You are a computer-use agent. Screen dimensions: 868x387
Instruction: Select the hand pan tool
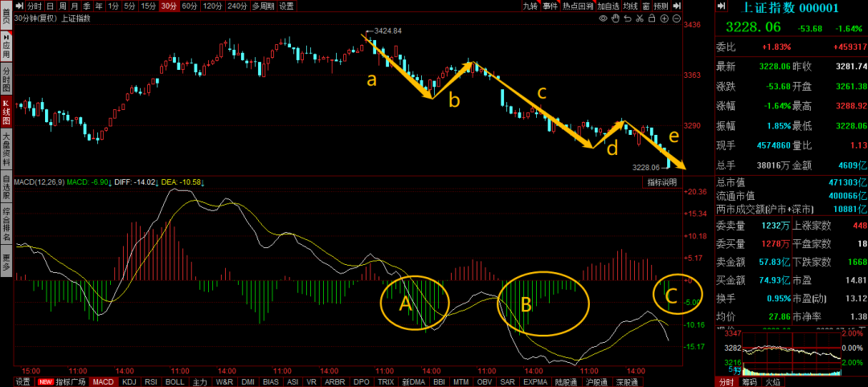click(x=615, y=18)
